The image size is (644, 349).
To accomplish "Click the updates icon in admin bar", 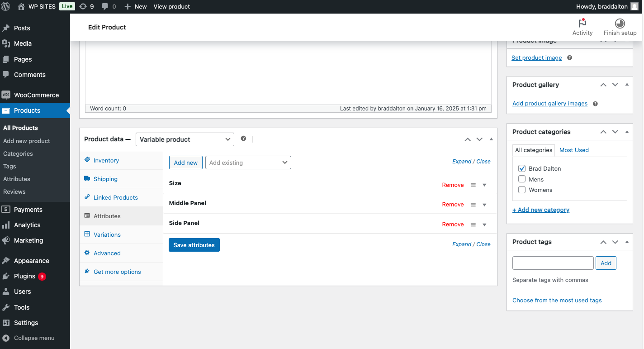I will 83,6.
